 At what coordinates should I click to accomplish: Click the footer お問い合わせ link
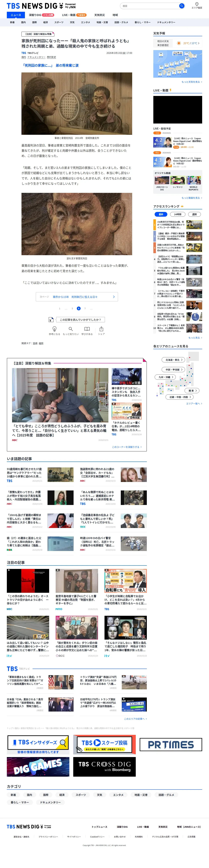120,837
